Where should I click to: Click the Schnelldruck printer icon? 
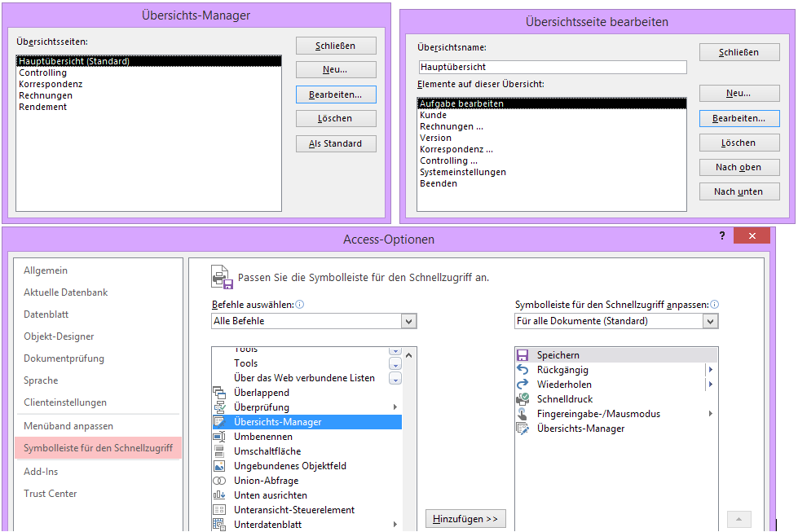coord(522,399)
